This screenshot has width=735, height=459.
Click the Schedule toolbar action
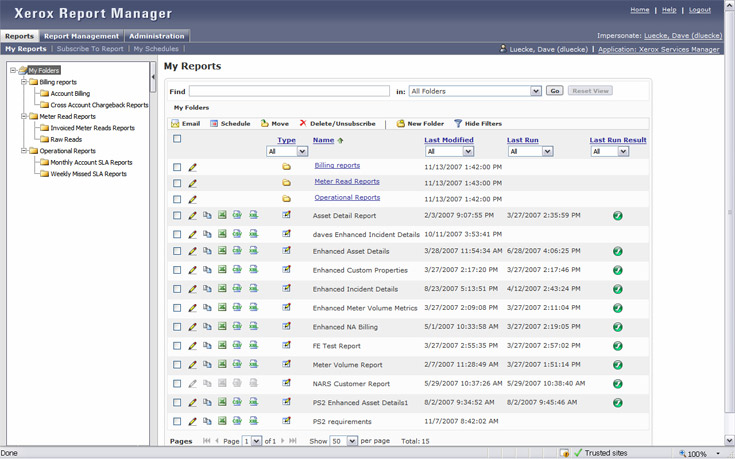point(230,123)
